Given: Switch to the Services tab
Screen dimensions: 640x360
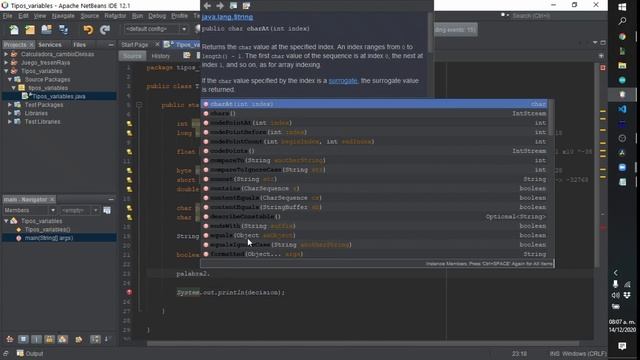Looking at the screenshot, I should (50, 44).
